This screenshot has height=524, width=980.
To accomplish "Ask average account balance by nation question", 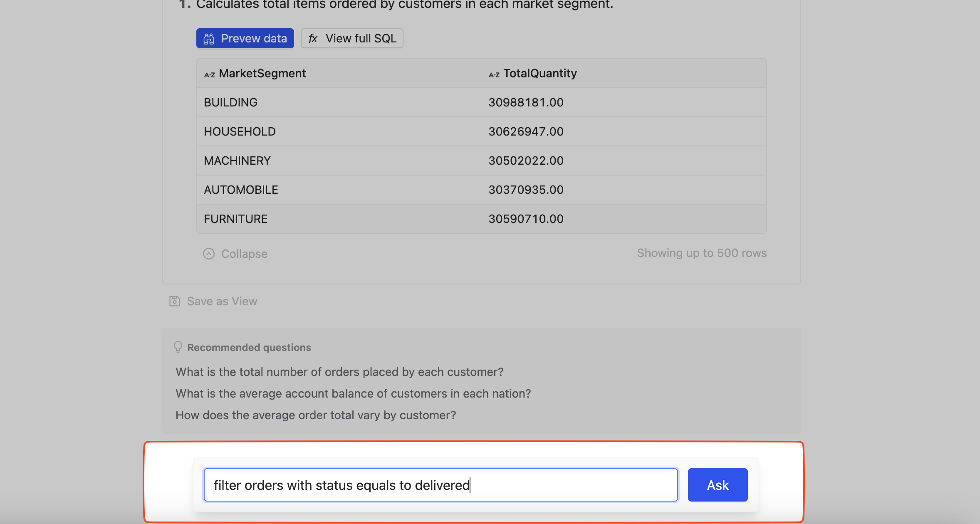I will coord(353,393).
